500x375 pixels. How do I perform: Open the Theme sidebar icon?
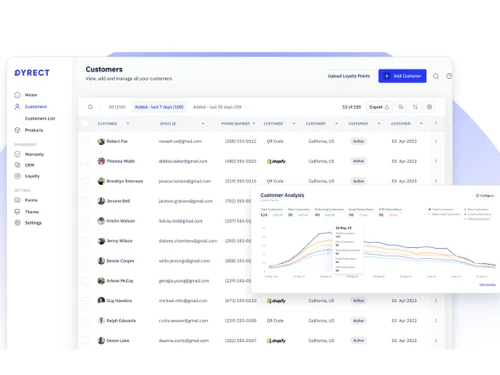click(17, 212)
